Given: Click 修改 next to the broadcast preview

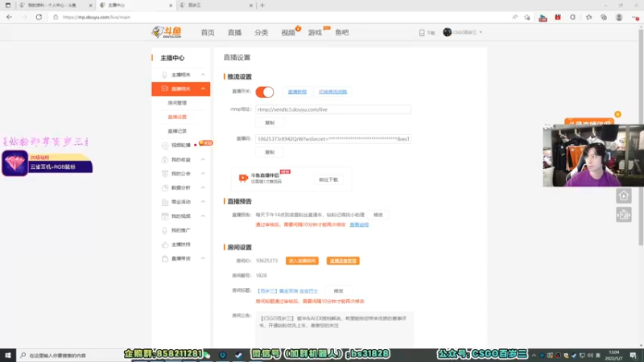Looking at the screenshot, I should (x=378, y=215).
